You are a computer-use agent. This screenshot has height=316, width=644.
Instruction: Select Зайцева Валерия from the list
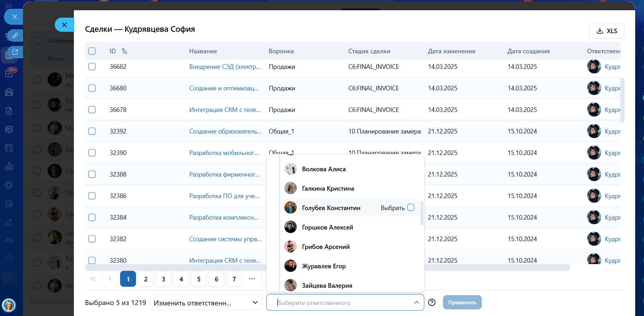coord(351,285)
